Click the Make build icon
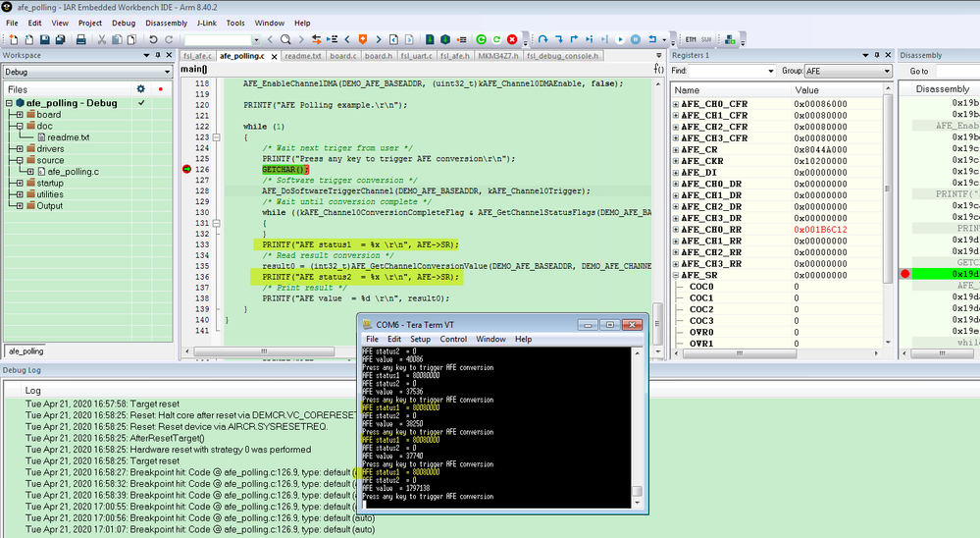Screen dimensions: 980x538 pyautogui.click(x=445, y=39)
